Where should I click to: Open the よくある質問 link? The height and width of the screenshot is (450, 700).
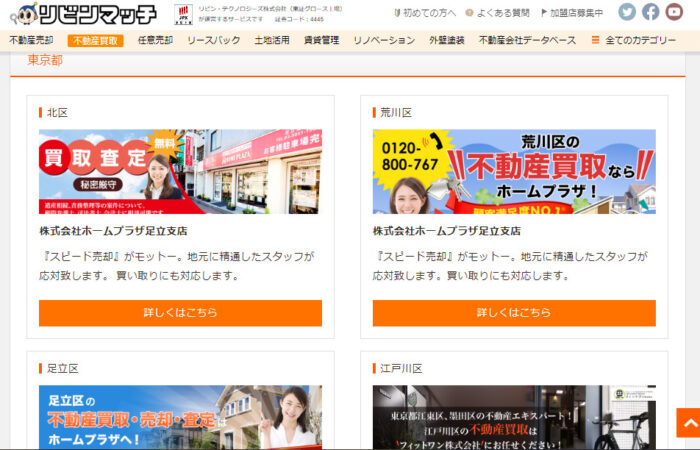(x=497, y=13)
